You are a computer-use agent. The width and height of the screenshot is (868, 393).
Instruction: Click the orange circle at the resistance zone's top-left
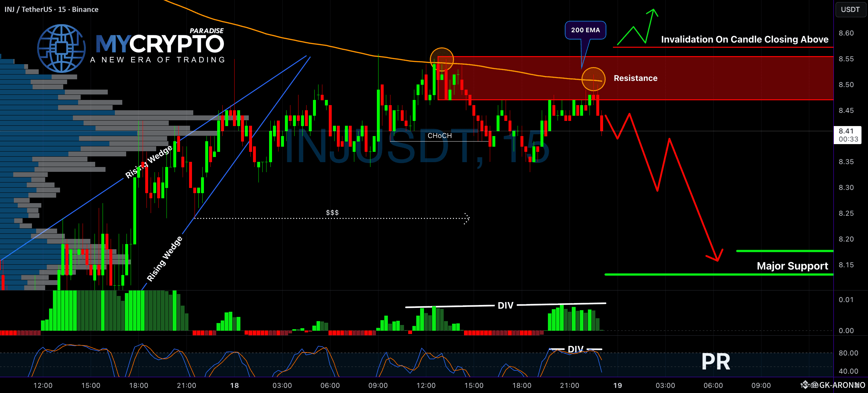click(441, 60)
